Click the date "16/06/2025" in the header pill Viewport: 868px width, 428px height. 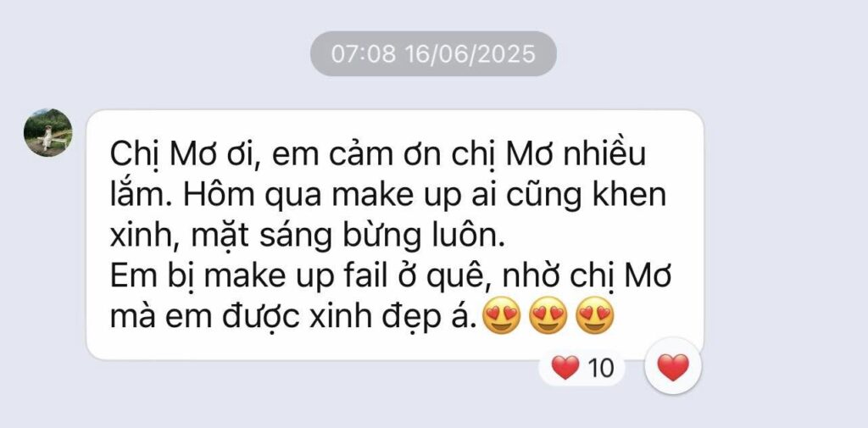[470, 53]
